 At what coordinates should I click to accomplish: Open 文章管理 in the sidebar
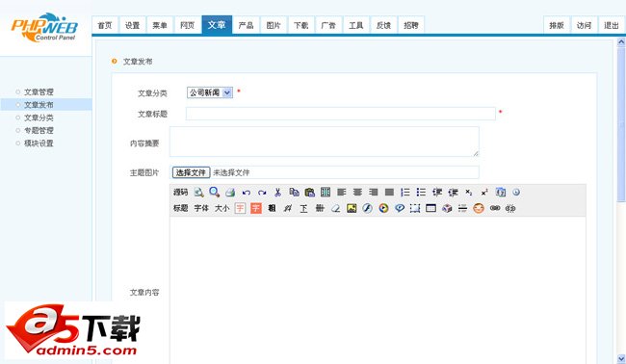pos(39,91)
